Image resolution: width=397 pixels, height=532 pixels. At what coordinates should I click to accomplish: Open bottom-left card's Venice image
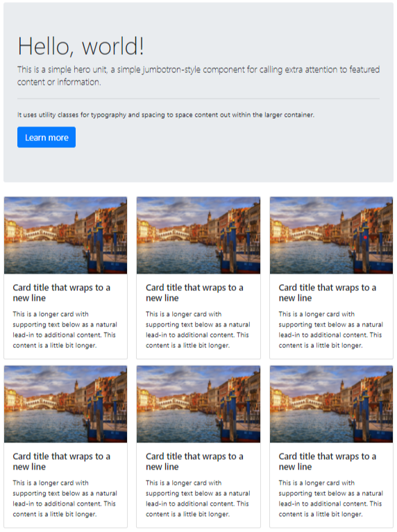point(65,404)
